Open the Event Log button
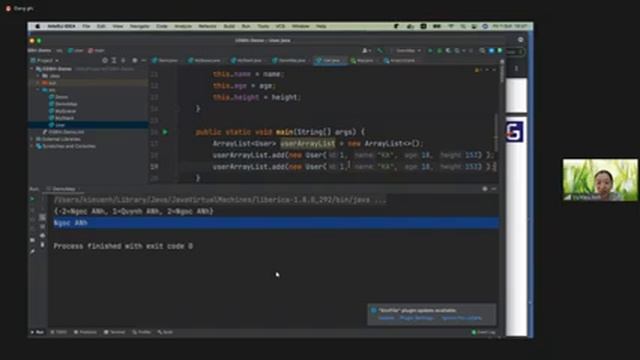Viewport: 640px width, 360px height. tap(484, 332)
